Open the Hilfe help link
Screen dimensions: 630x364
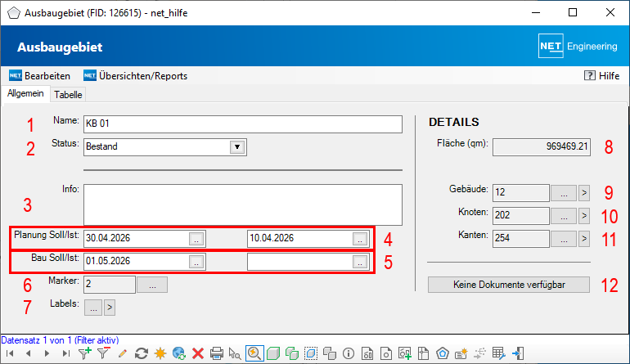tap(601, 75)
